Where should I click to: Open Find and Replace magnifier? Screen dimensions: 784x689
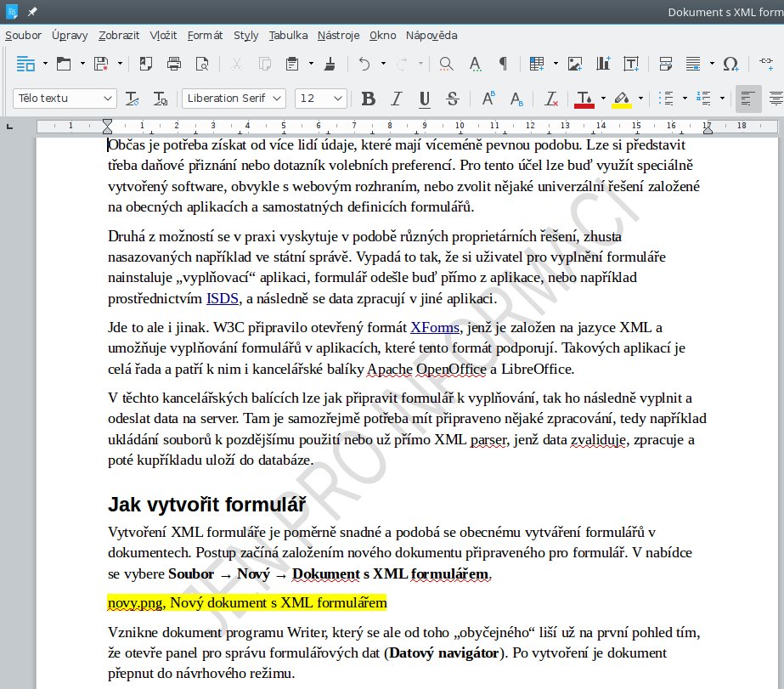(446, 64)
